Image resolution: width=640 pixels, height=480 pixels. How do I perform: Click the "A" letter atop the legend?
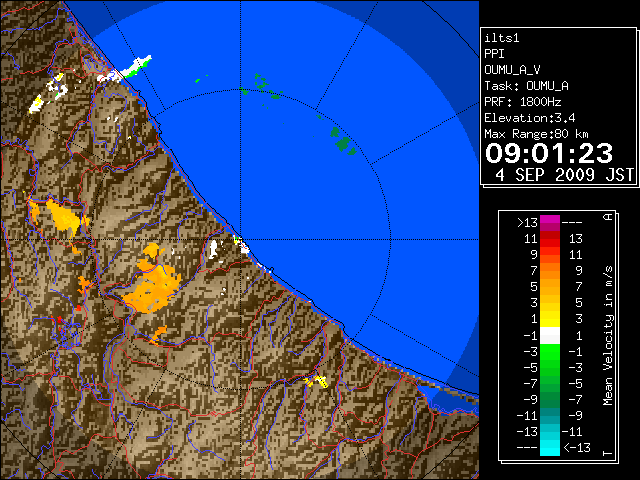pos(608,217)
